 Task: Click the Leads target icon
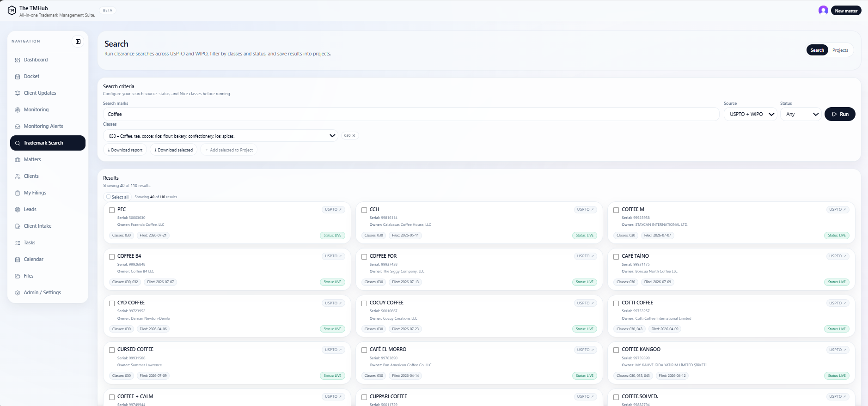[x=18, y=210]
